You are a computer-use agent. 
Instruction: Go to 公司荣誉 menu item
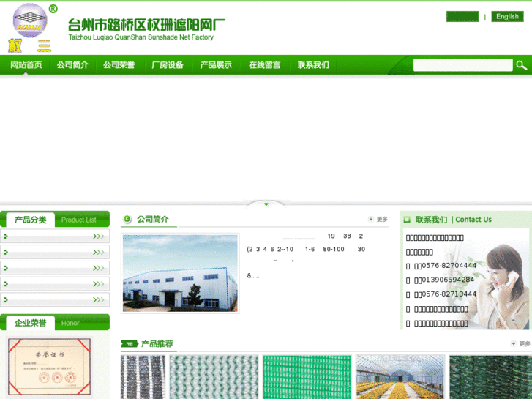119,65
